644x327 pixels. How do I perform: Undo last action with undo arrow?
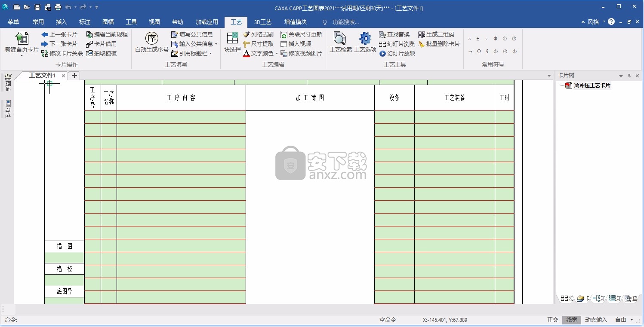click(x=68, y=7)
